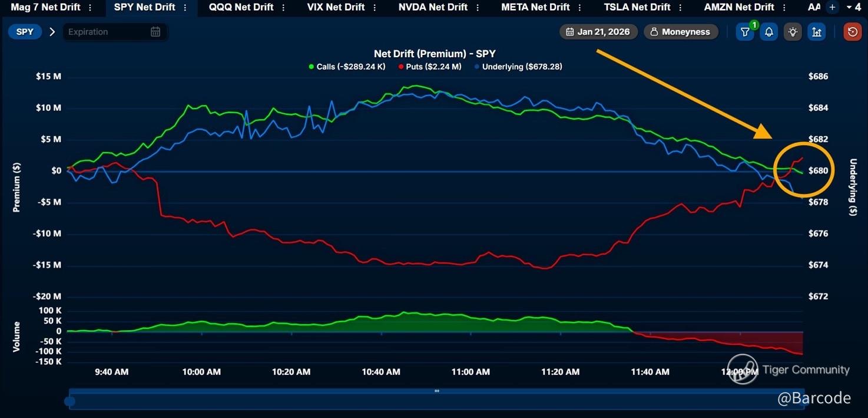The height and width of the screenshot is (418, 868).
Task: Open the filter funnel icon
Action: [x=745, y=32]
